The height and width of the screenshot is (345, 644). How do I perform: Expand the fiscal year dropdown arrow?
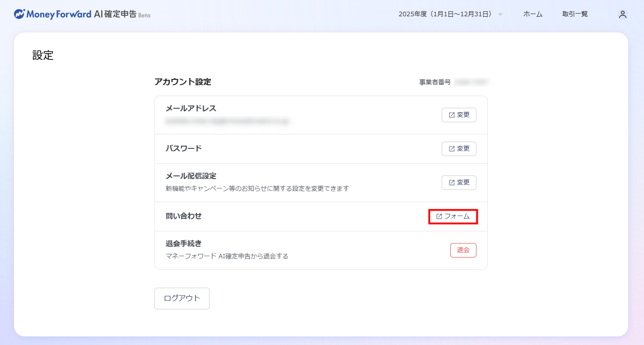500,14
